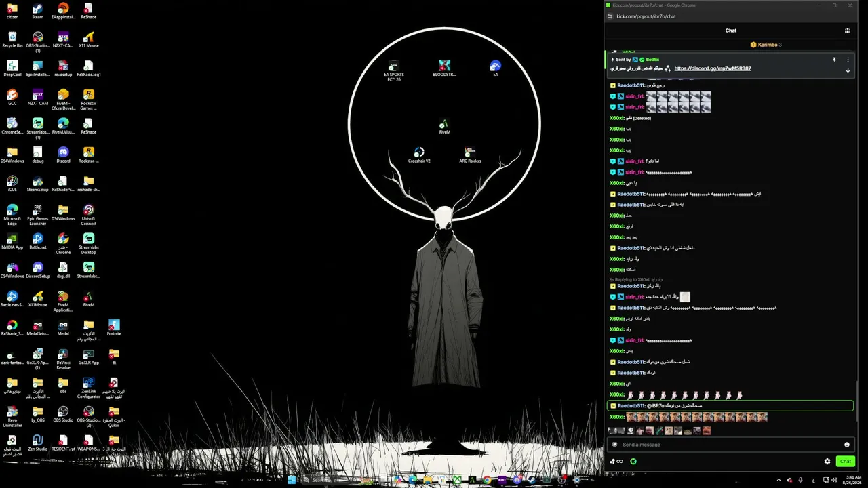868x488 pixels.
Task: Unpin the BotRix pinned message
Action: (x=834, y=60)
